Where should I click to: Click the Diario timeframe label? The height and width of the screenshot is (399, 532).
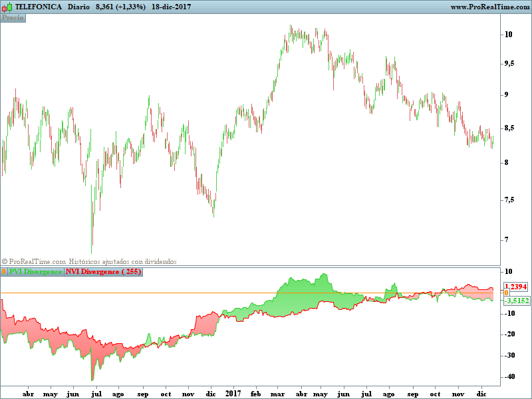point(78,7)
